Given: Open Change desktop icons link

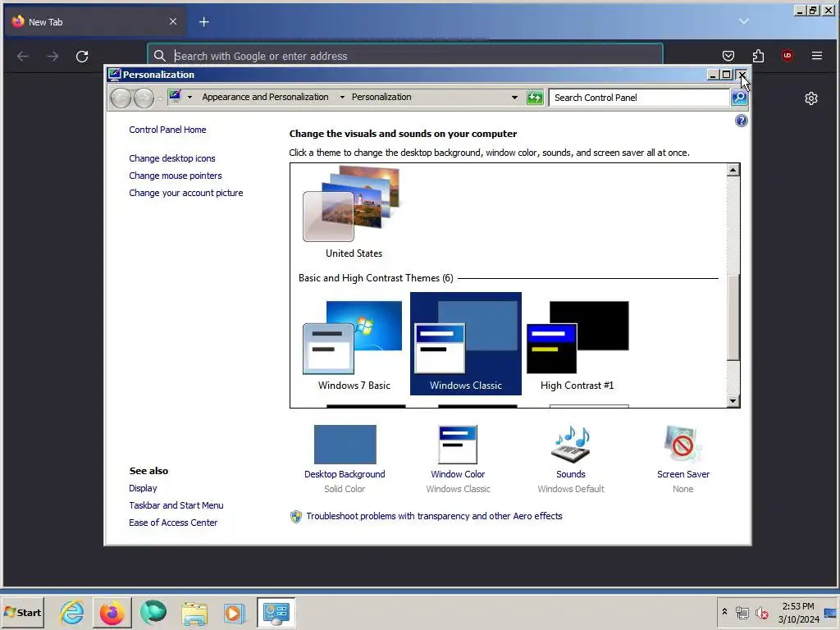Looking at the screenshot, I should [x=172, y=158].
